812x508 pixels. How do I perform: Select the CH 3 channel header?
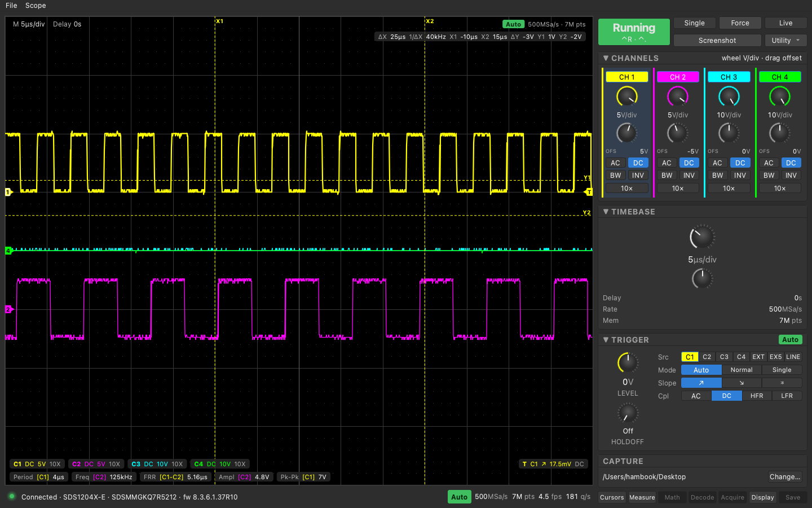point(729,77)
